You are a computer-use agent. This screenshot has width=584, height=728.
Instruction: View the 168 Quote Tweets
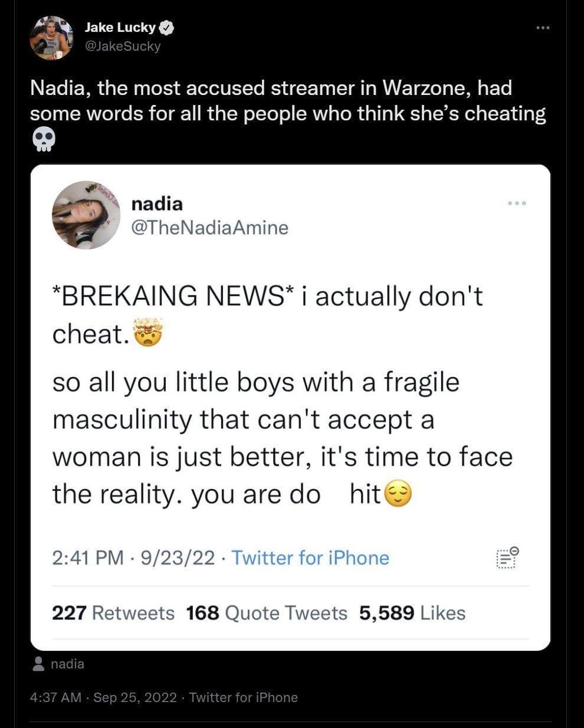[x=266, y=613]
